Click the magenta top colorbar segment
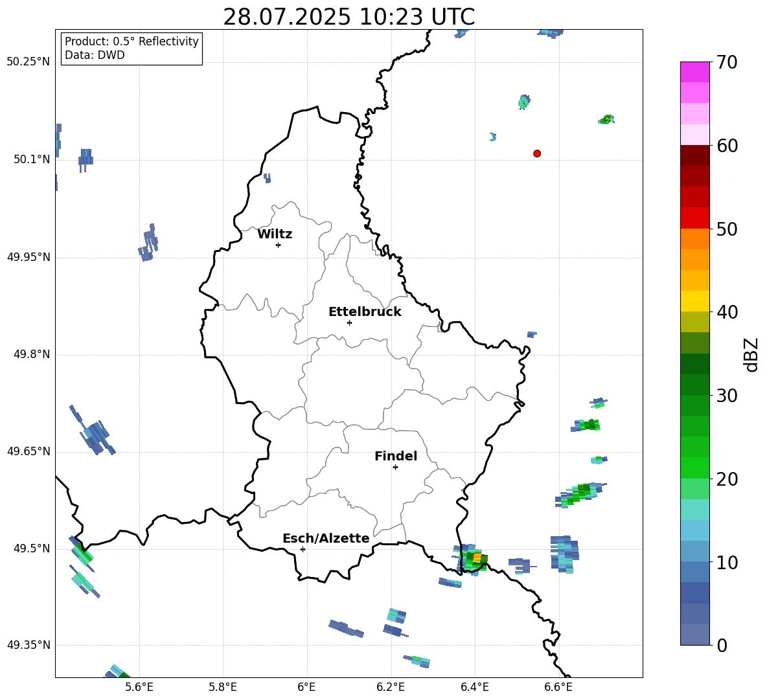The height and width of the screenshot is (700, 767). [x=694, y=72]
